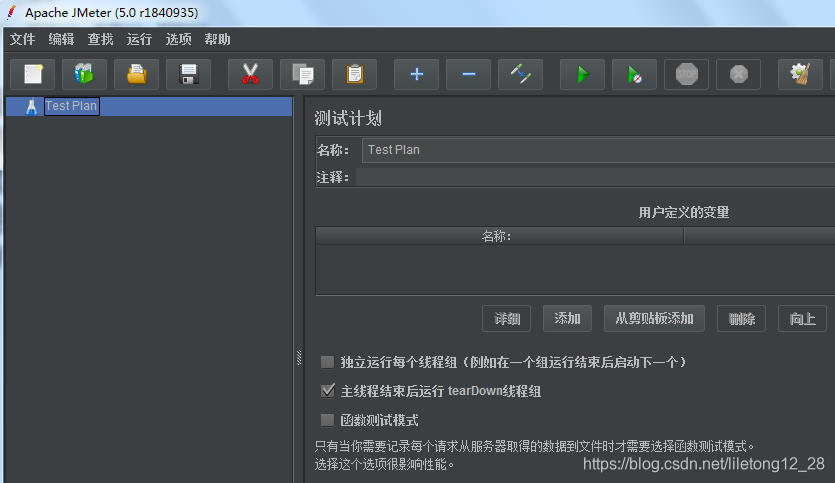Click the 注释 comment field
The width and height of the screenshot is (835, 483).
point(595,177)
